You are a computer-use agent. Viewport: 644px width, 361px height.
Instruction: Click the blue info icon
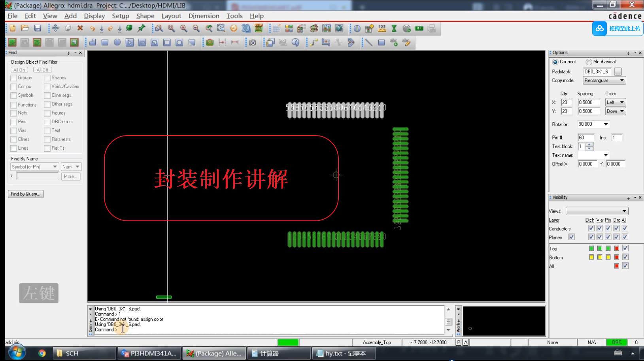click(357, 28)
